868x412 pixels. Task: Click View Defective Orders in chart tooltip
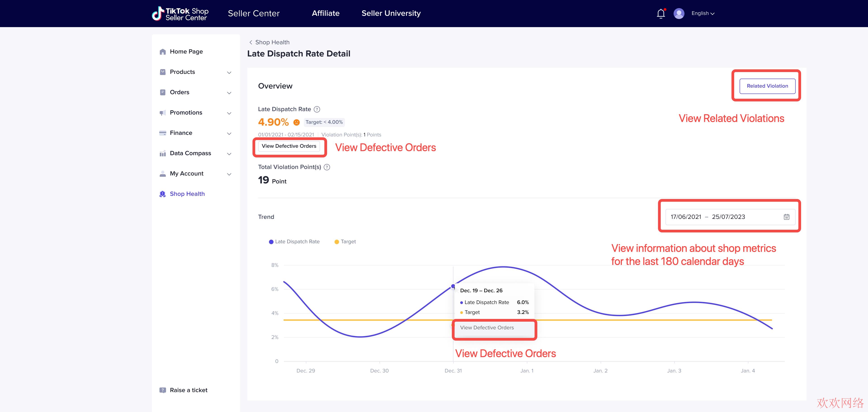pyautogui.click(x=487, y=328)
